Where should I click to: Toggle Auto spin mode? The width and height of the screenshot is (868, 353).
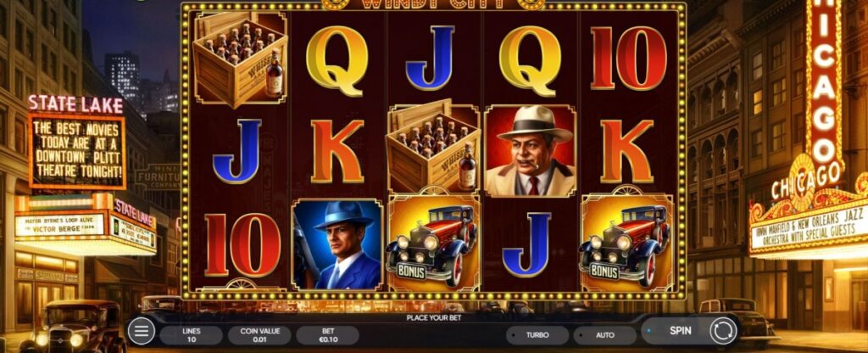pyautogui.click(x=604, y=335)
